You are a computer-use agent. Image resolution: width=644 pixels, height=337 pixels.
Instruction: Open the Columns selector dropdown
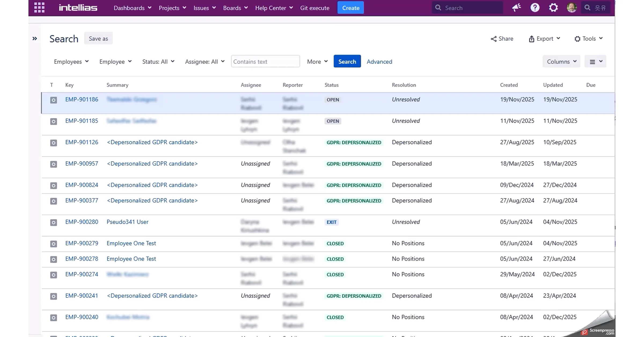(561, 62)
